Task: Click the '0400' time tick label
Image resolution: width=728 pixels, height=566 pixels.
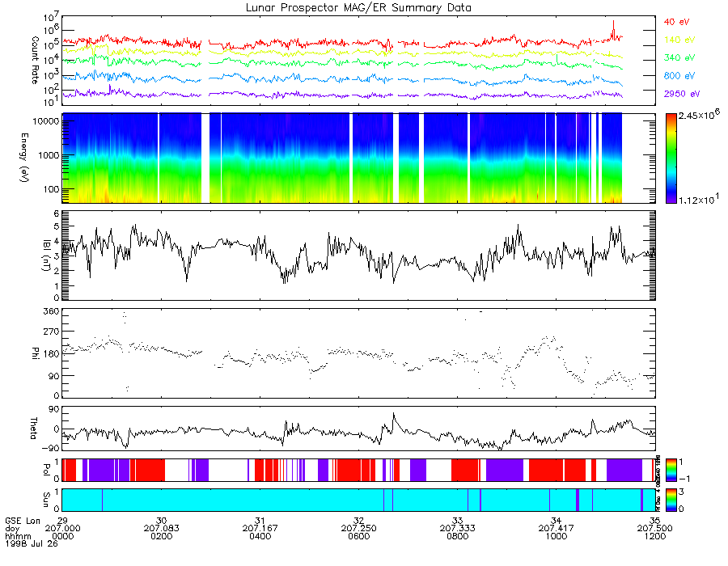Action: coord(260,536)
